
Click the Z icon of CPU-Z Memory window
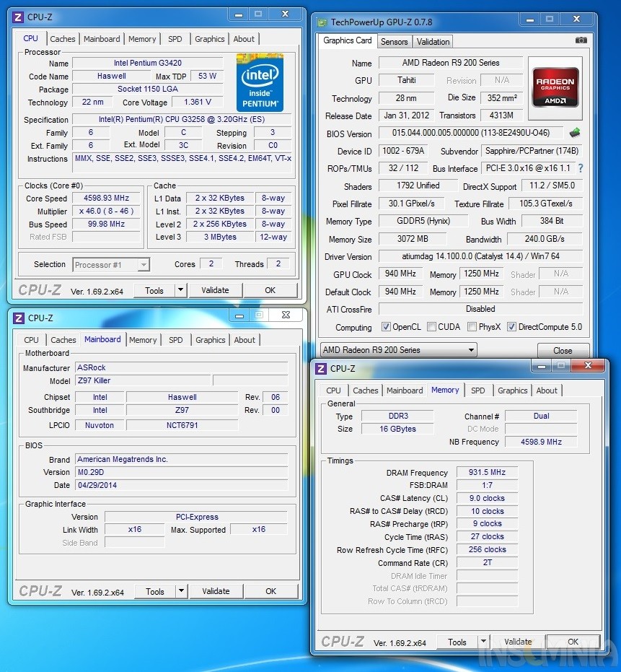[x=321, y=369]
